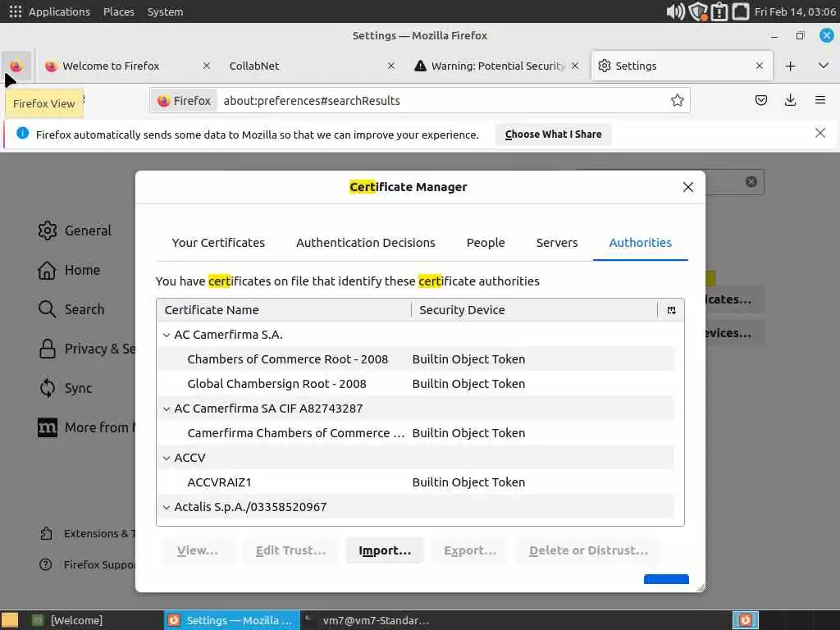Image resolution: width=840 pixels, height=630 pixels.
Task: Collapse AC Camerfirma SA CIF A82743287 group
Action: click(167, 409)
